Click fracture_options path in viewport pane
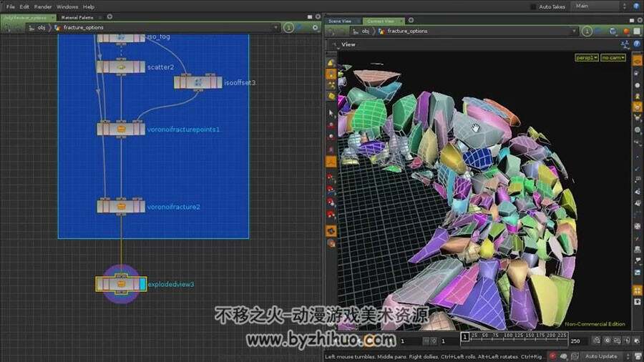 407,31
